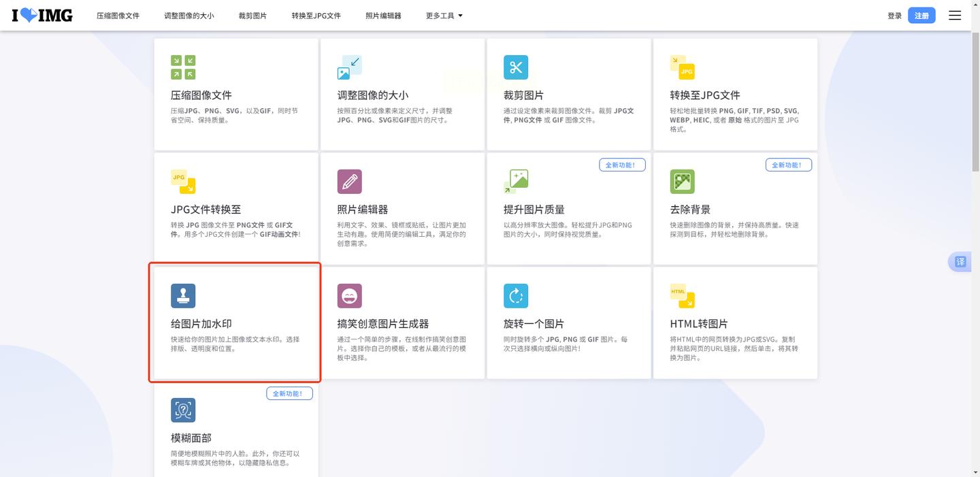Click the 译 translate widget on the right
The width and height of the screenshot is (980, 477).
(961, 261)
